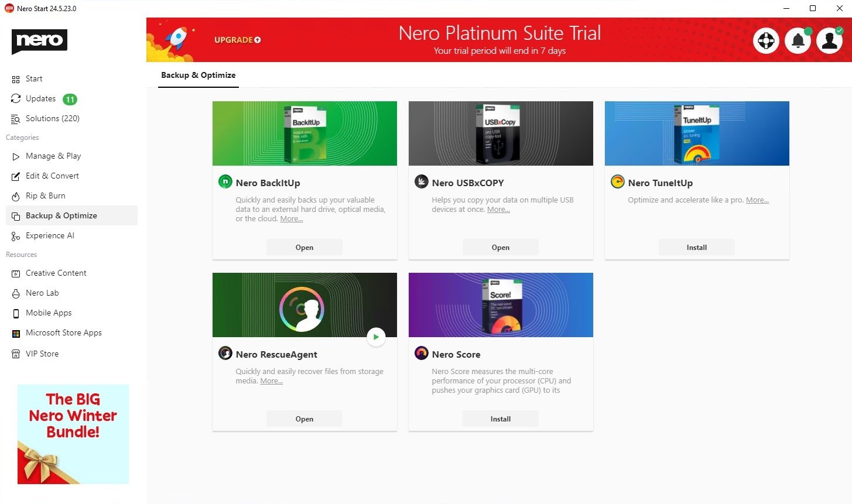The image size is (852, 504).
Task: Select the Edit & Convert category
Action: 52,176
